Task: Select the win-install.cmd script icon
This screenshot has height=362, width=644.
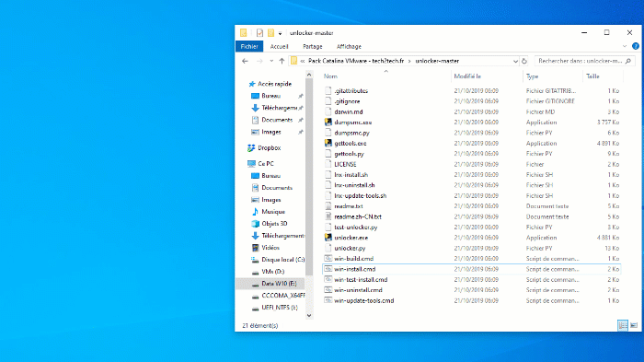Action: pyautogui.click(x=328, y=269)
